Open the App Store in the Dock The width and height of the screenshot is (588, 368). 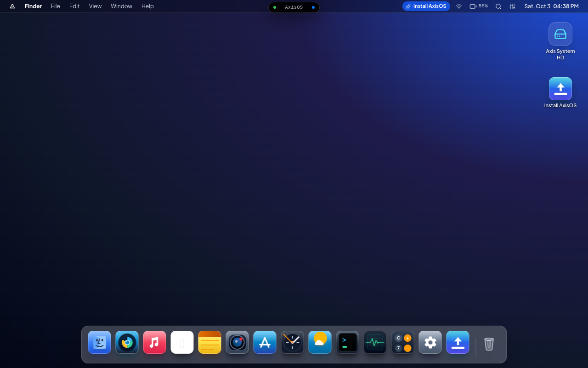click(265, 342)
